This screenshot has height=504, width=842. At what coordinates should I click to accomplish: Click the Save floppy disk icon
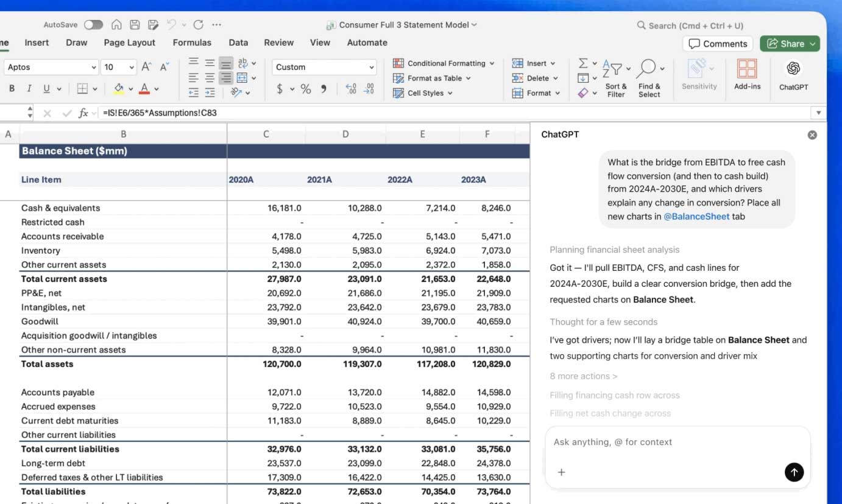point(135,25)
